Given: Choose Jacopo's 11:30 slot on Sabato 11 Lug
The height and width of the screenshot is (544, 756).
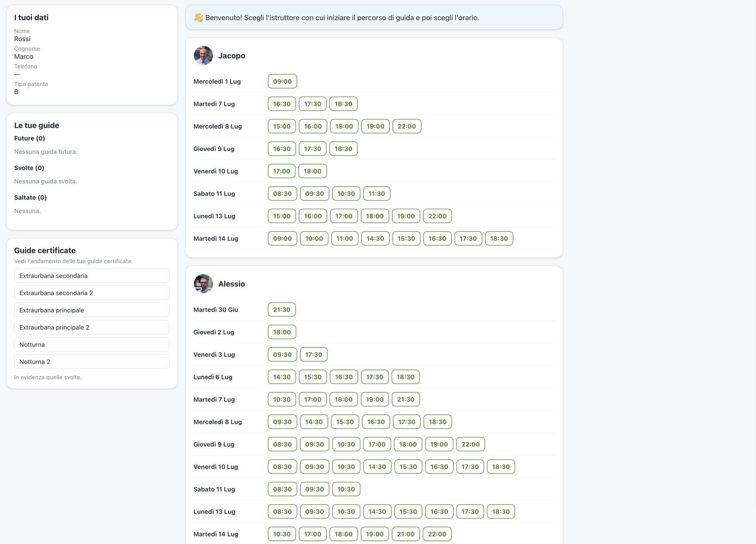Looking at the screenshot, I should click(376, 194).
